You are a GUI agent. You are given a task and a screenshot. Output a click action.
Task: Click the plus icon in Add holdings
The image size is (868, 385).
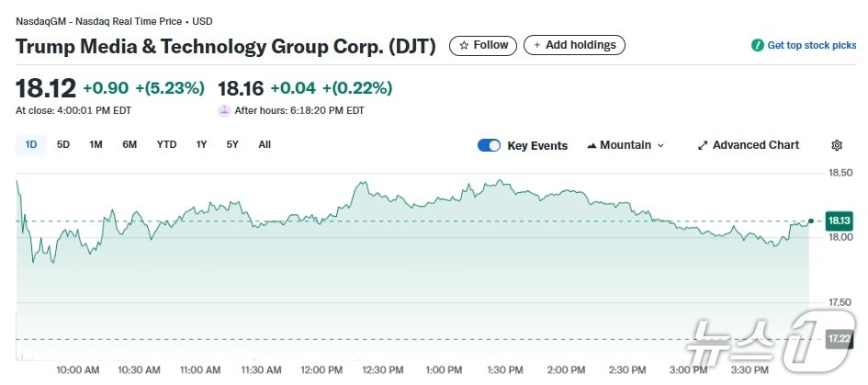pos(537,45)
